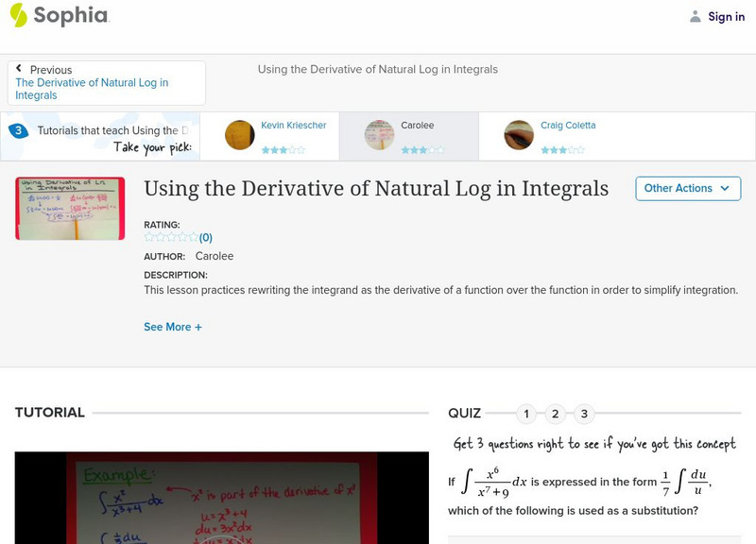Select Kevin Kriescher's avatar picture
The image size is (756, 544).
tap(239, 134)
